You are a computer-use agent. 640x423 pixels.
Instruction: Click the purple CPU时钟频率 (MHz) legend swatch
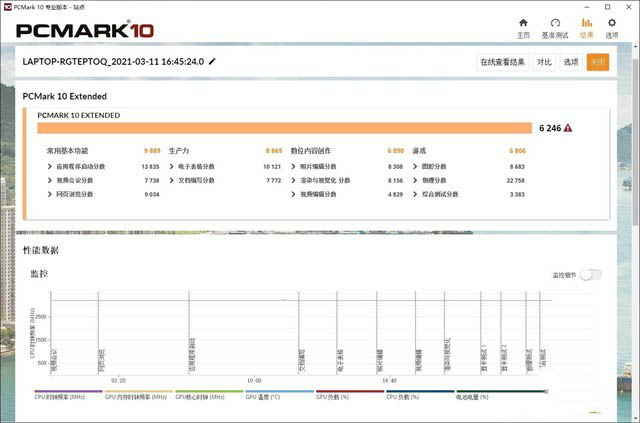pos(68,391)
